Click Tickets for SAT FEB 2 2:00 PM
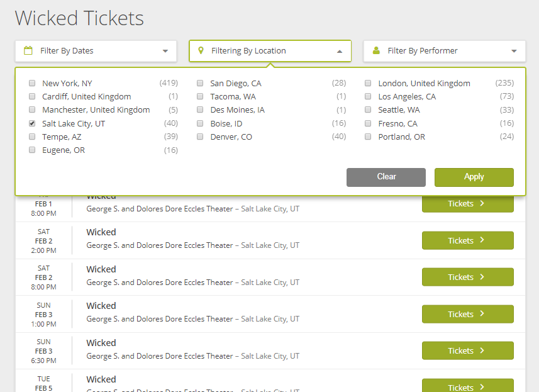Viewport: 539px width, 392px height. (468, 240)
